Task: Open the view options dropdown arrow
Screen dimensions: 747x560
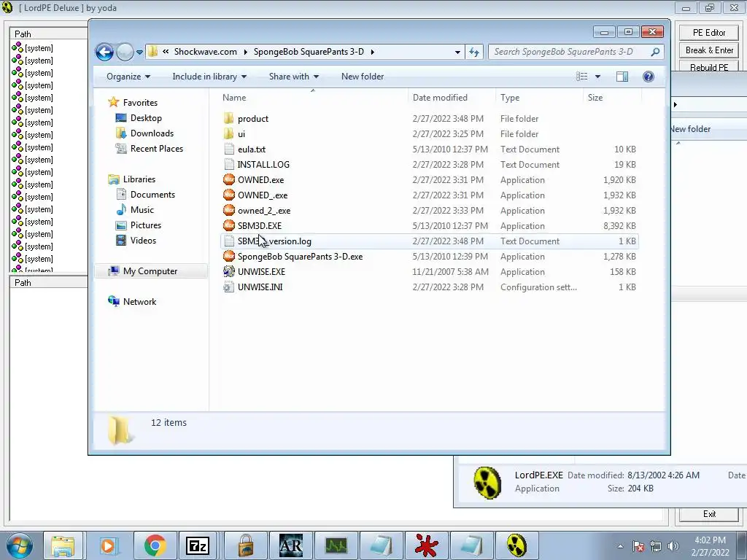Action: click(597, 77)
